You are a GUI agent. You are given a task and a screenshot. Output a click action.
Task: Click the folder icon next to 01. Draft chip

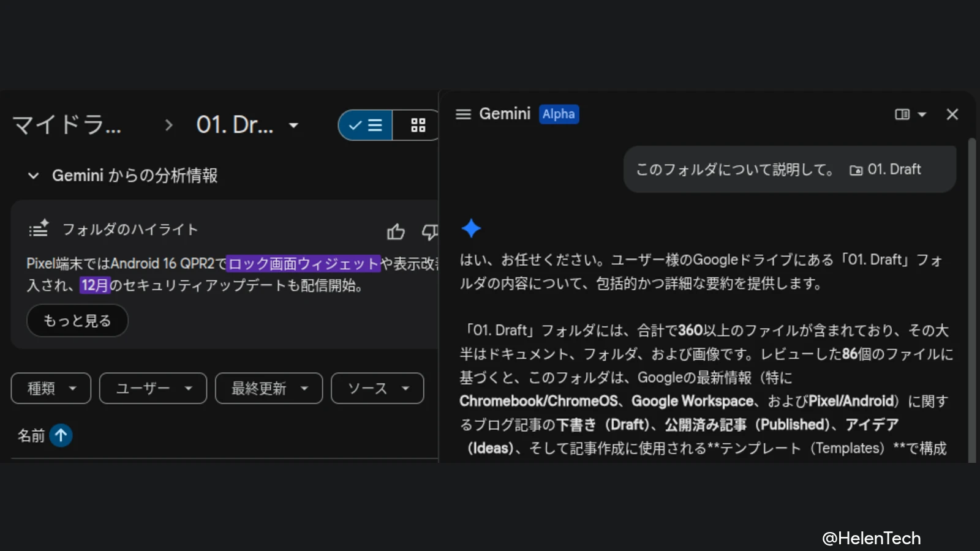pos(857,170)
